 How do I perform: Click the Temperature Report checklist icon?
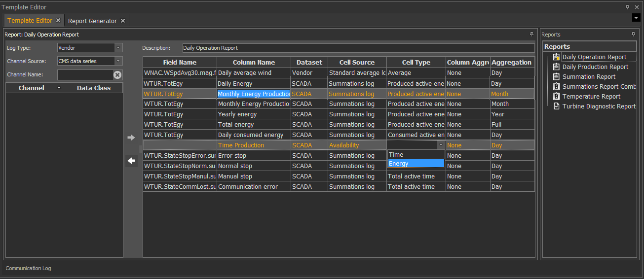pos(556,97)
